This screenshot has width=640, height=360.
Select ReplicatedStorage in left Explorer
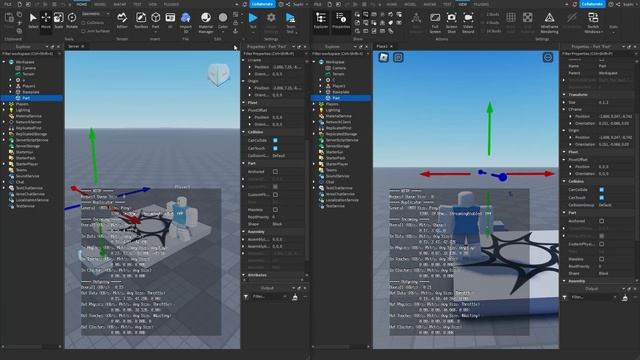[x=32, y=134]
